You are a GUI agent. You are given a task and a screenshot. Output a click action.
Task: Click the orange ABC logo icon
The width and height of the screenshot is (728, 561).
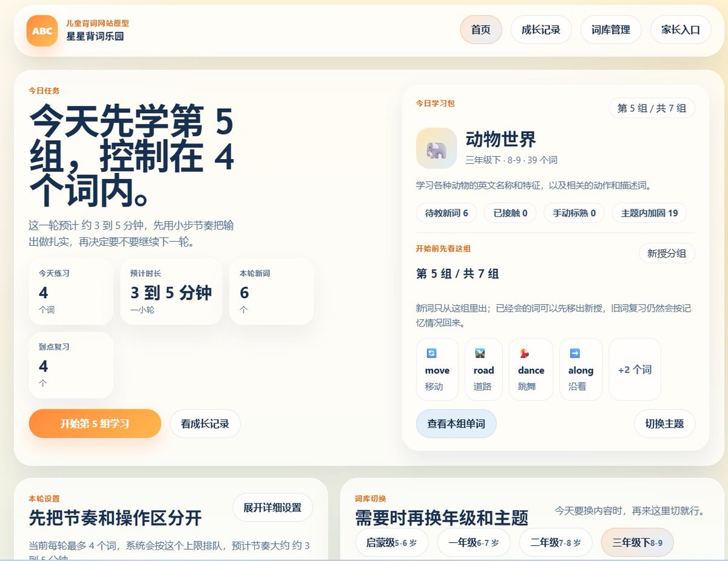click(x=42, y=31)
